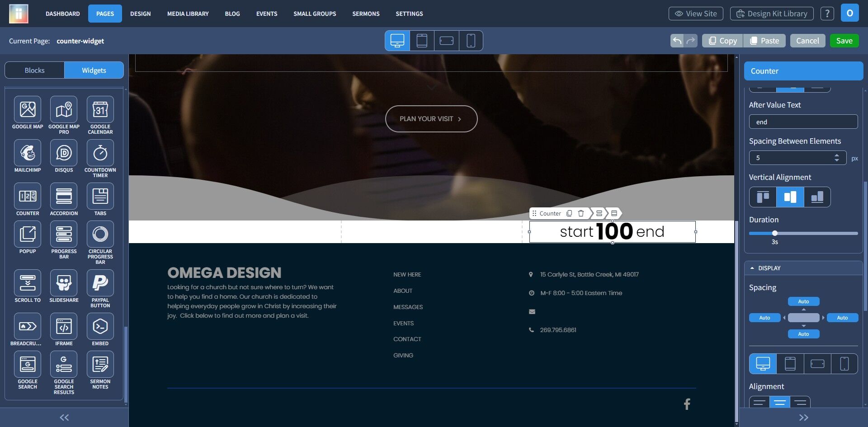Open View Site

pyautogui.click(x=696, y=14)
